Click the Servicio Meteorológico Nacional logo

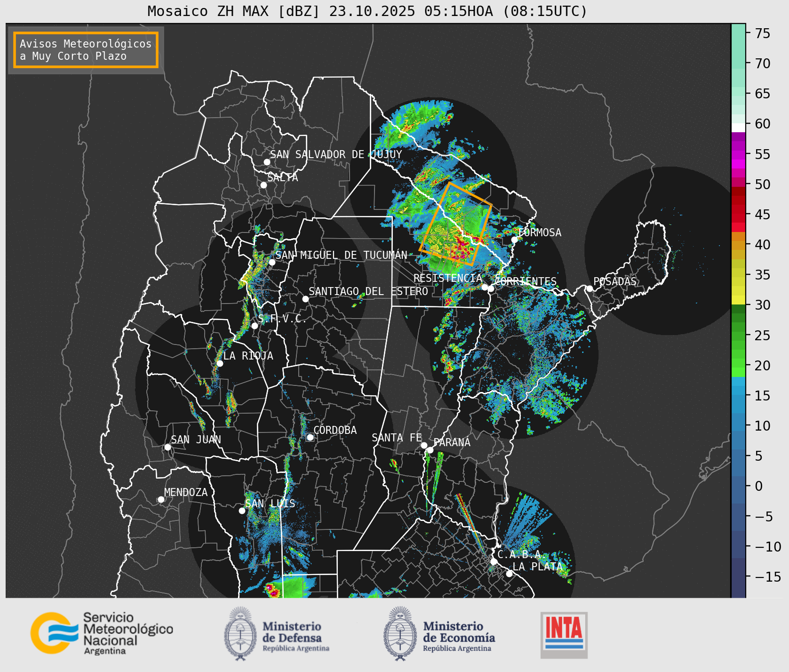(102, 633)
